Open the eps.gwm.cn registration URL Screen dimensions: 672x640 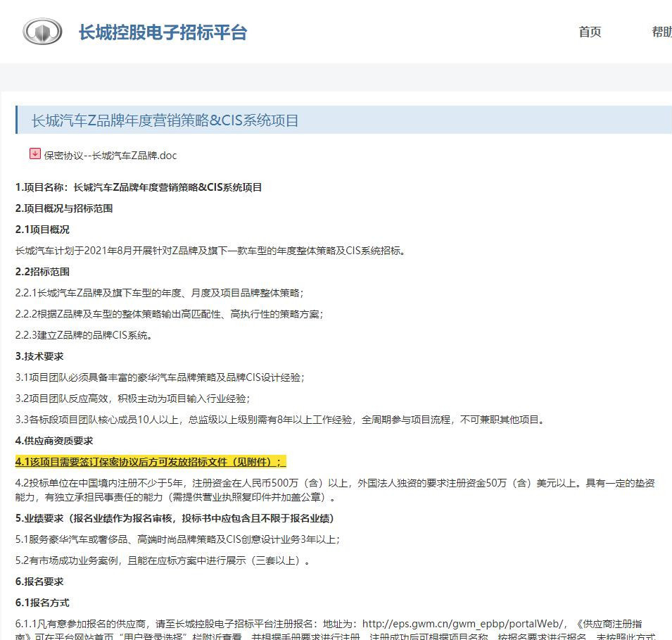pos(462,624)
